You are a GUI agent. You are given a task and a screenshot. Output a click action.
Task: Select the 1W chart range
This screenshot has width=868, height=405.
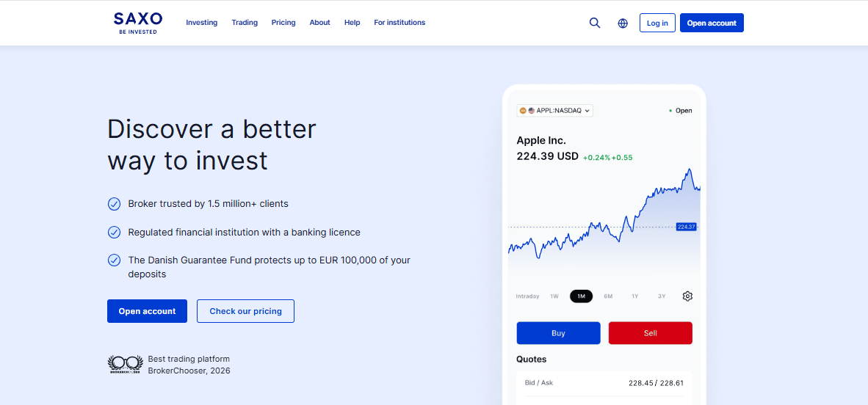[554, 296]
